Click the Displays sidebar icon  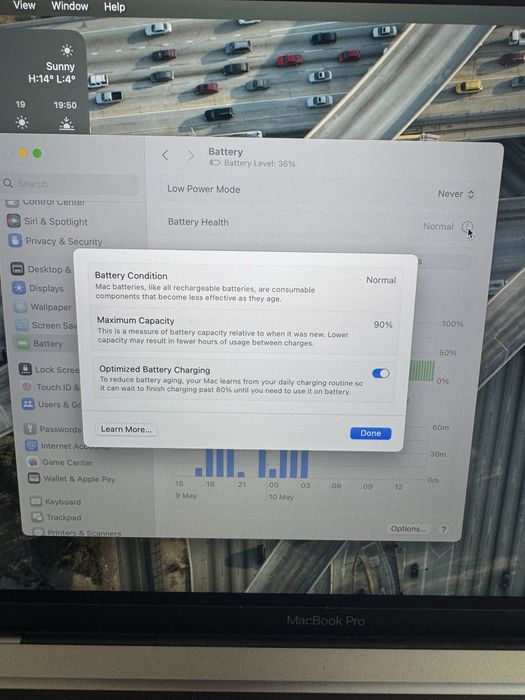coord(19,288)
